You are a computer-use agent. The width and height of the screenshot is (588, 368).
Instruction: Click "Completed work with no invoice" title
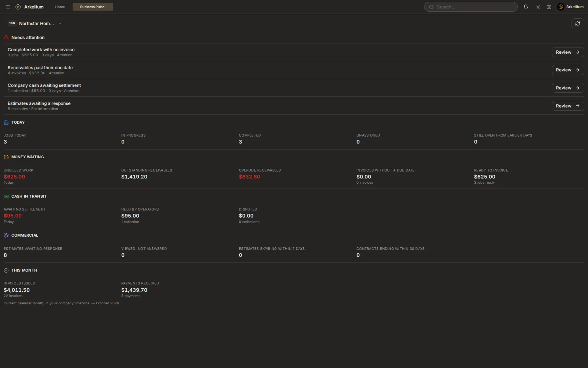pos(41,50)
